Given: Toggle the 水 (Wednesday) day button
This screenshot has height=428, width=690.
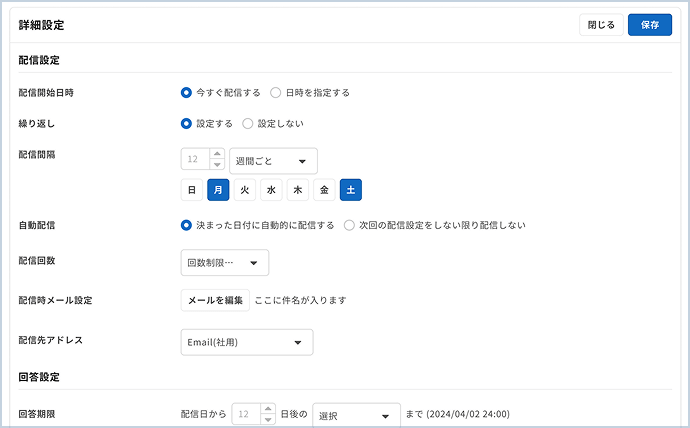Looking at the screenshot, I should pos(271,189).
